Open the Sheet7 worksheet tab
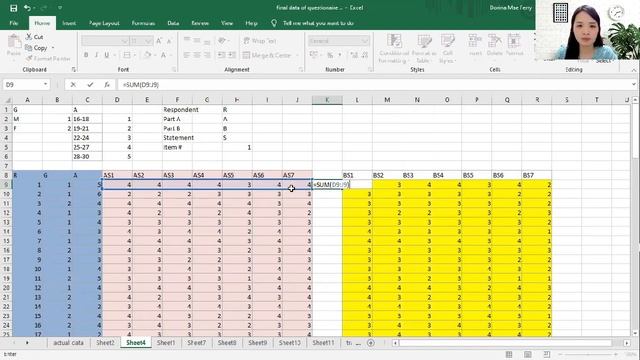 coord(196,343)
